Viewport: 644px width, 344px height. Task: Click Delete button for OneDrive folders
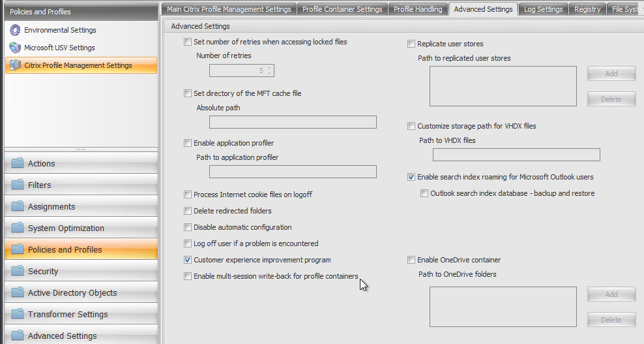tap(611, 320)
